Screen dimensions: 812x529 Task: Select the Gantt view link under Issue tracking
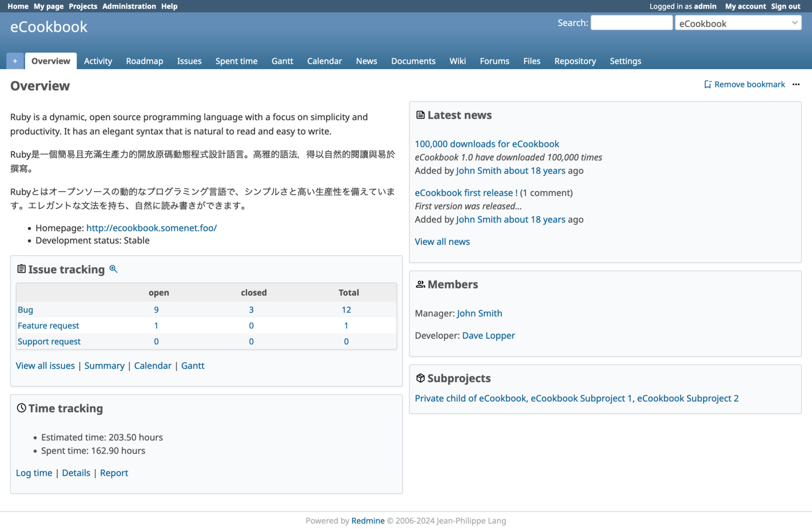[x=193, y=365]
